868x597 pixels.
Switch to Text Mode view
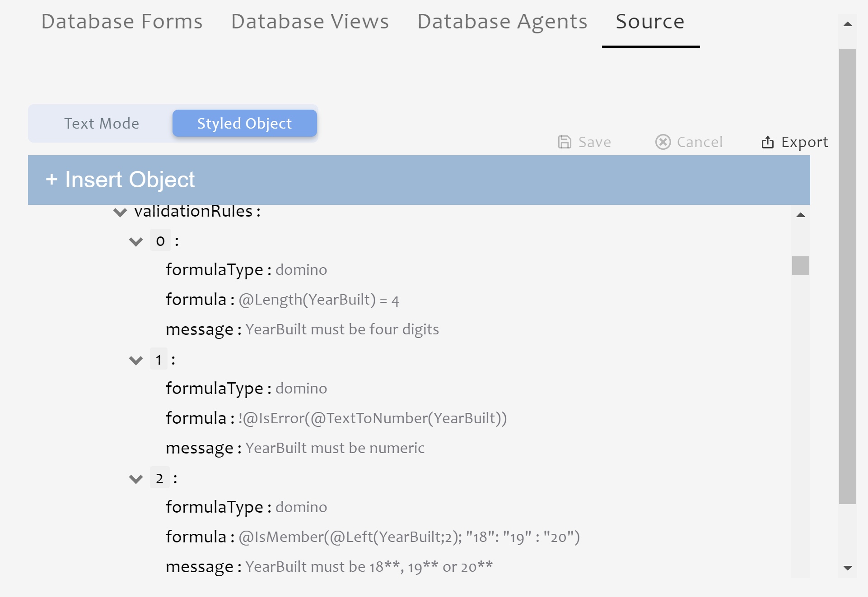pyautogui.click(x=102, y=124)
